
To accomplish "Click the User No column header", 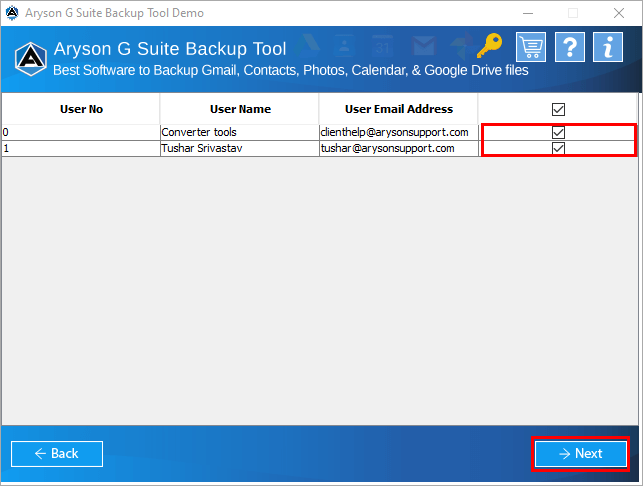I will 81,109.
